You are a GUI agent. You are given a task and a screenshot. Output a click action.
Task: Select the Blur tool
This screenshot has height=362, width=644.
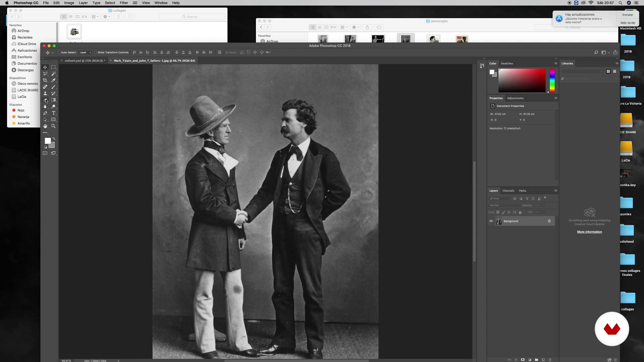point(45,107)
